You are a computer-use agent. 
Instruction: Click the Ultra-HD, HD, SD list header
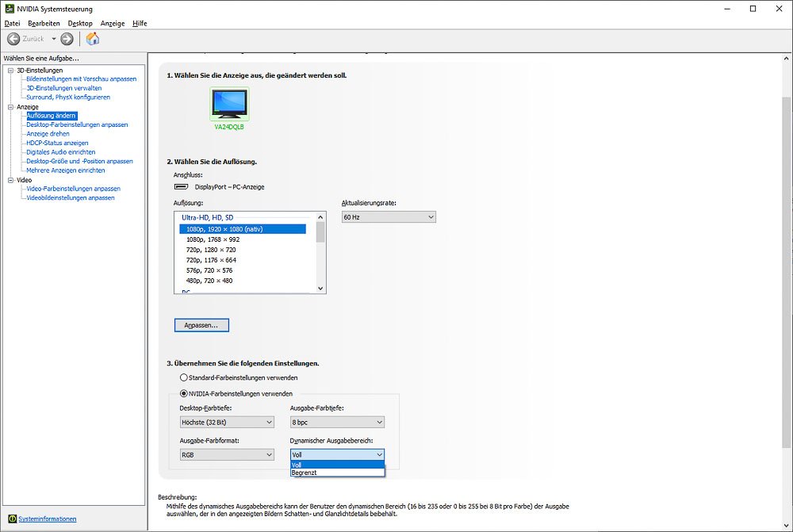(x=207, y=217)
